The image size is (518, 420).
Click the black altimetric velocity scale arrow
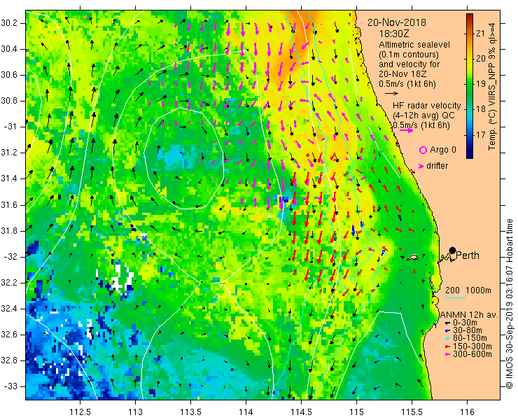click(x=392, y=94)
